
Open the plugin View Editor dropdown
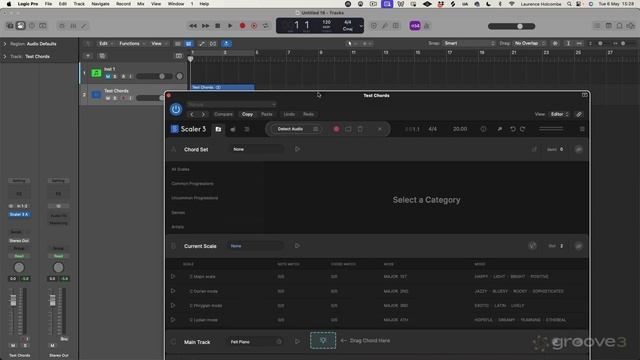[559, 114]
